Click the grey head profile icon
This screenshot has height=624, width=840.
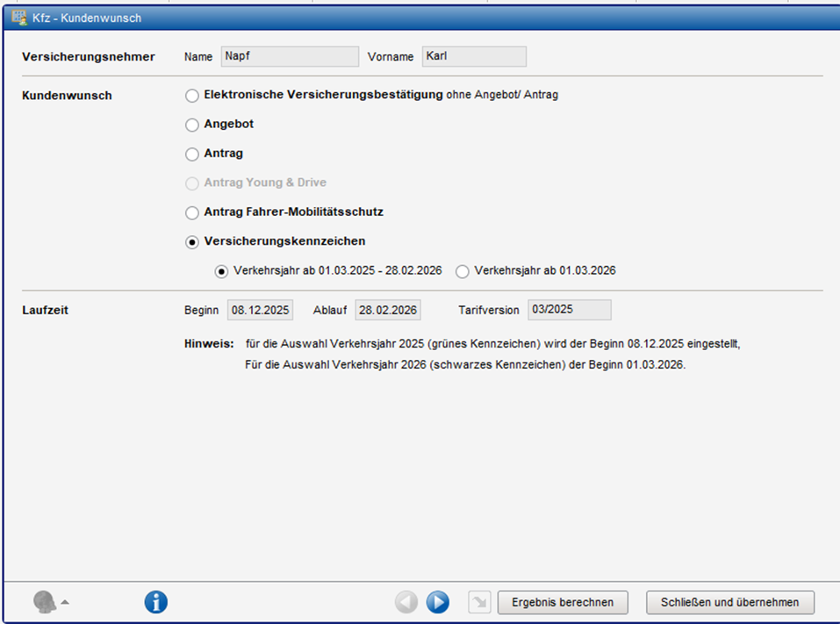[x=45, y=602]
